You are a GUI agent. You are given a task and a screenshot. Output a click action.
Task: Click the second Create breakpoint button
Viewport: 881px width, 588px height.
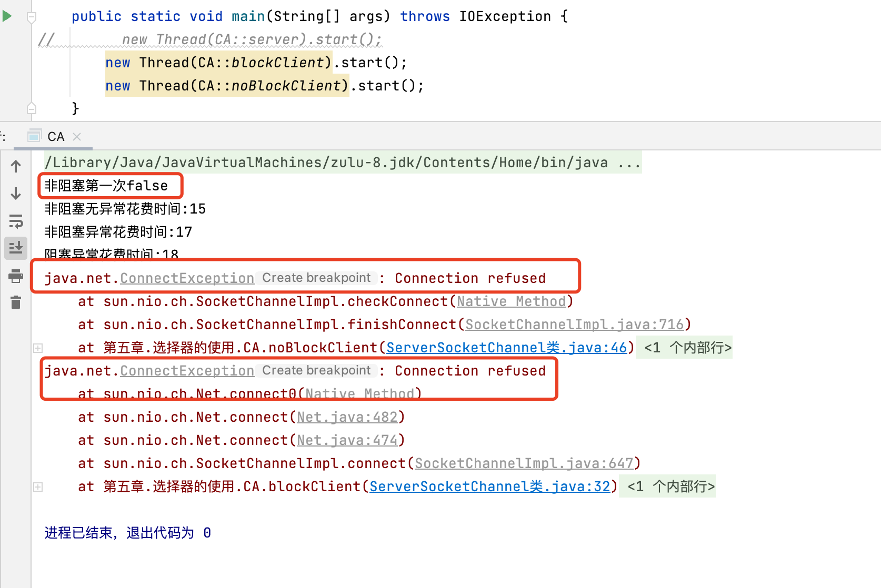click(x=316, y=371)
